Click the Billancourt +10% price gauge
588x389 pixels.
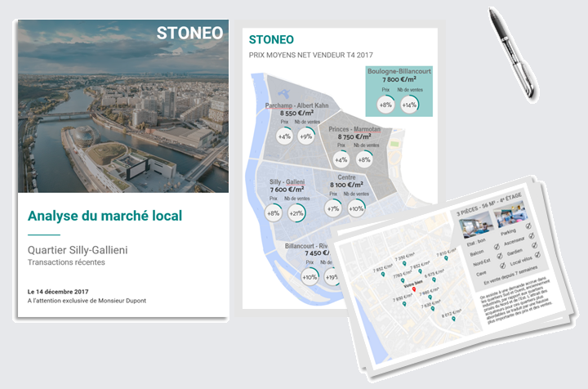[310, 277]
